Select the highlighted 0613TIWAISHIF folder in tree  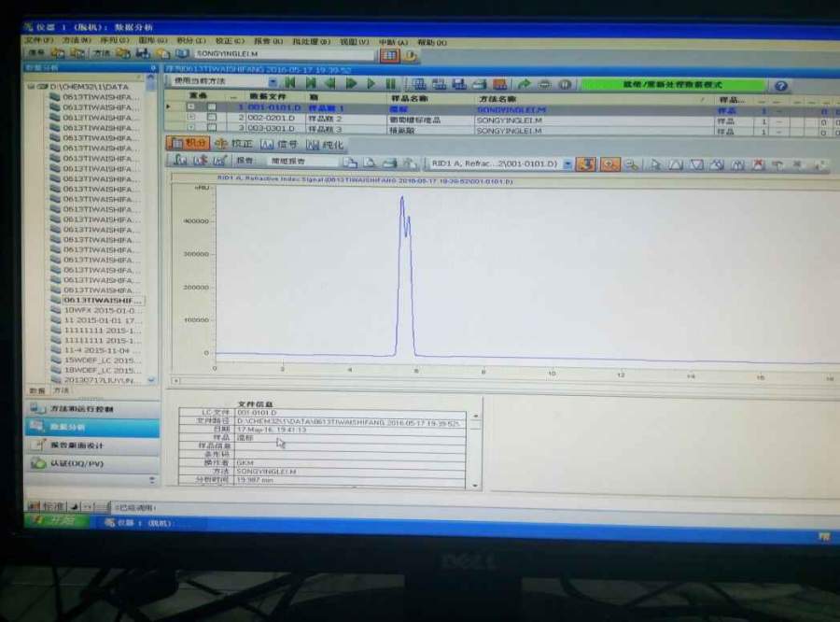tap(103, 301)
